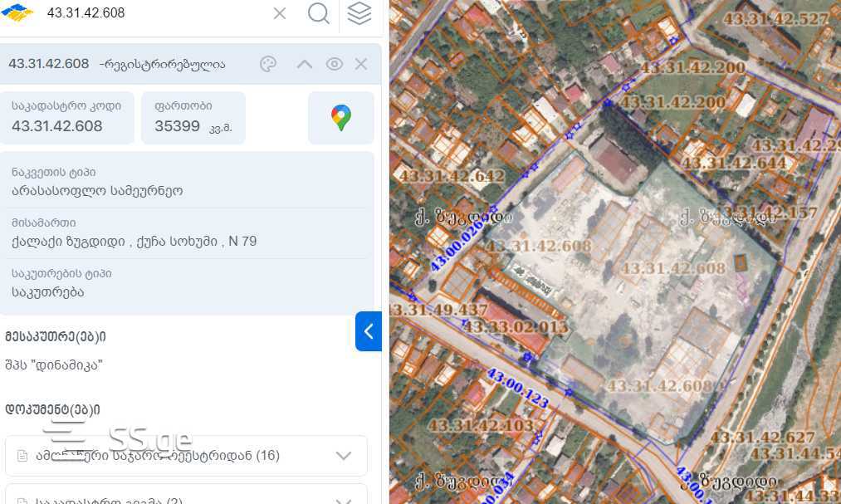Image resolution: width=841 pixels, height=504 pixels.
Task: Click the search input with 43.31.42.608
Action: (155, 12)
